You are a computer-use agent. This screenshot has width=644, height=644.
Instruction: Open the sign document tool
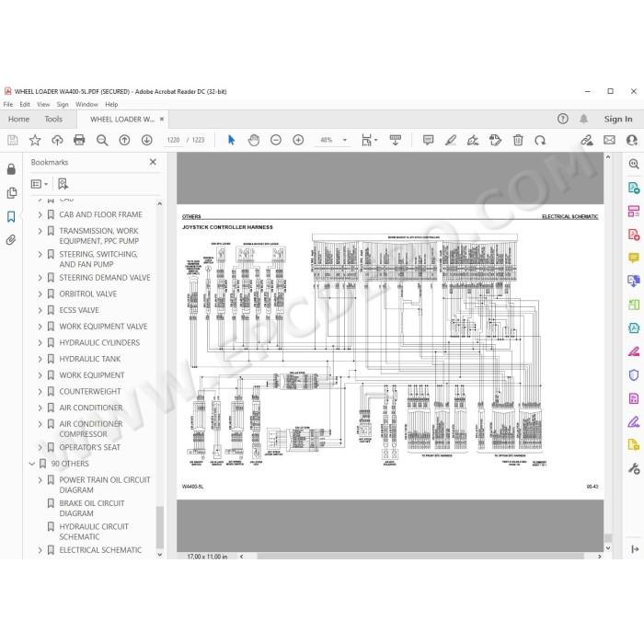tap(473, 141)
